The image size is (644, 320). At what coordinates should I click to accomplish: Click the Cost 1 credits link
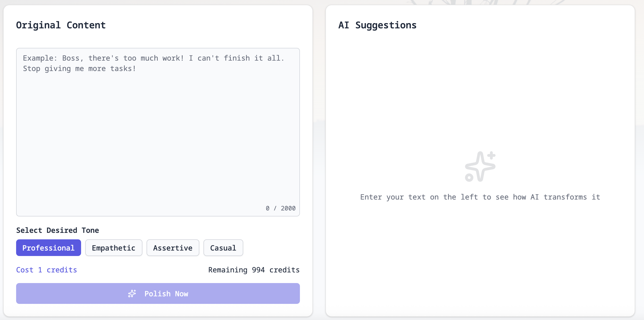(x=47, y=270)
